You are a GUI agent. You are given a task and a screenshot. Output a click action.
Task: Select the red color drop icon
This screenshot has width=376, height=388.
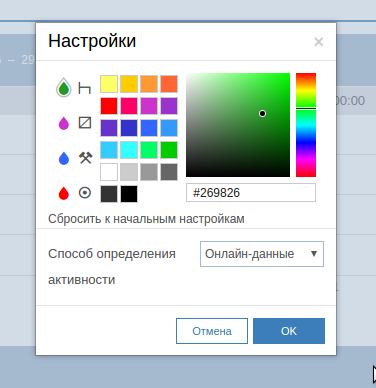click(64, 193)
